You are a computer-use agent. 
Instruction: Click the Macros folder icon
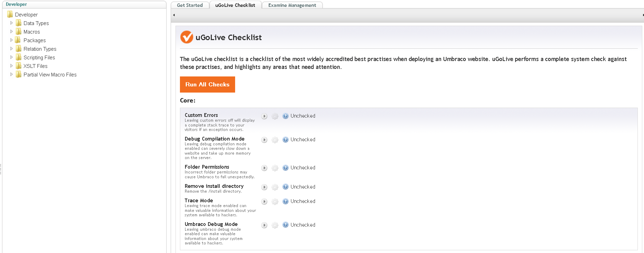[19, 32]
